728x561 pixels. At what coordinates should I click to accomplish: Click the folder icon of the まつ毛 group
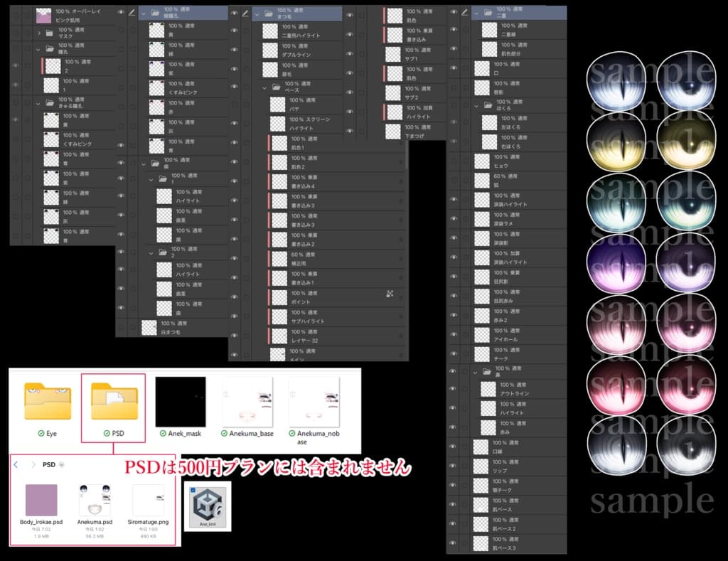click(269, 14)
